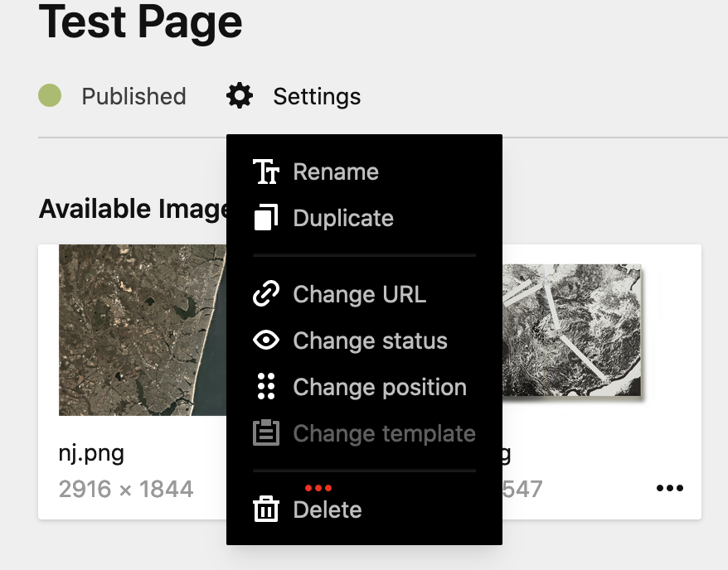Image resolution: width=728 pixels, height=570 pixels.
Task: Open the ellipsis options for the right image card
Action: [669, 489]
